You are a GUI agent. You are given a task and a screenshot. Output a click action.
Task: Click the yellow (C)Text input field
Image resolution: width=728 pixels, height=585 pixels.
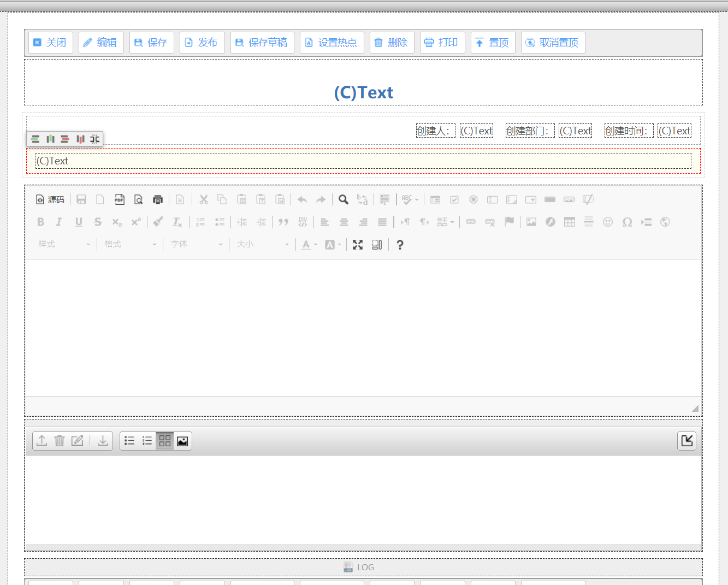coord(363,161)
